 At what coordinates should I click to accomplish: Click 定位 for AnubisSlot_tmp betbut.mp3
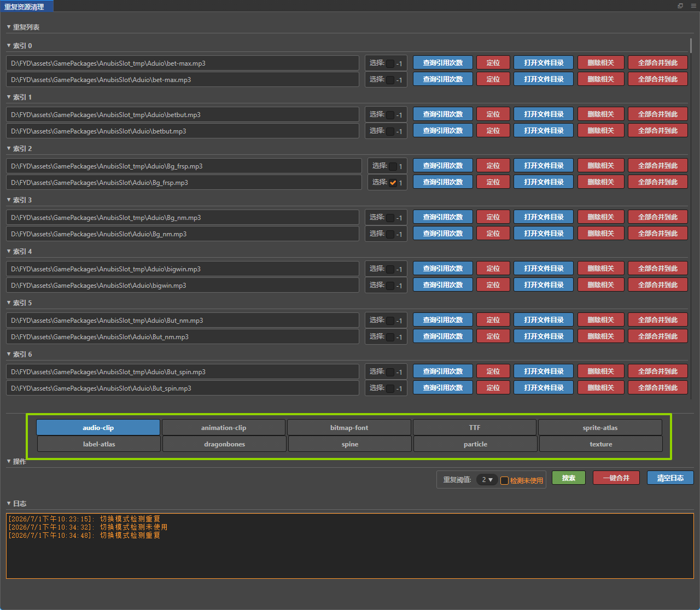pyautogui.click(x=493, y=114)
